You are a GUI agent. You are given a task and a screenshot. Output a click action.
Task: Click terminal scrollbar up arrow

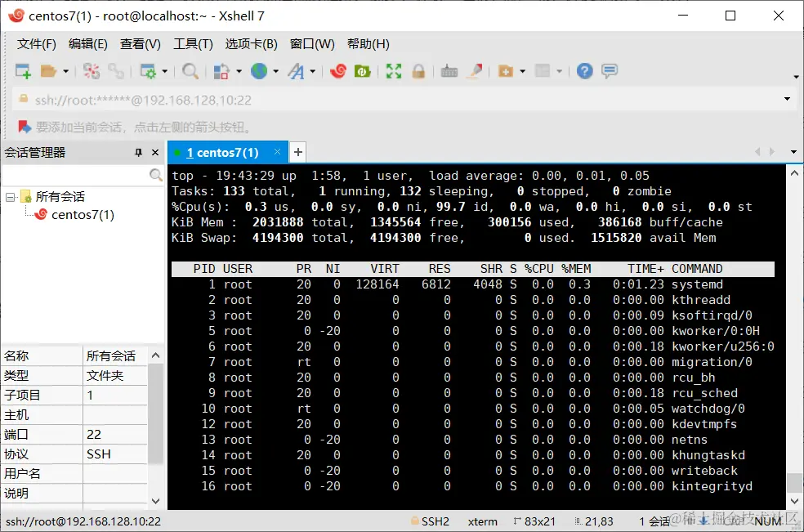point(794,173)
